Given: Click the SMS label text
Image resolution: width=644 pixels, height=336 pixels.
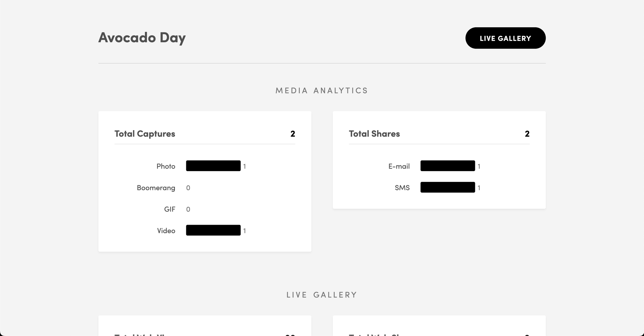Looking at the screenshot, I should click(402, 188).
